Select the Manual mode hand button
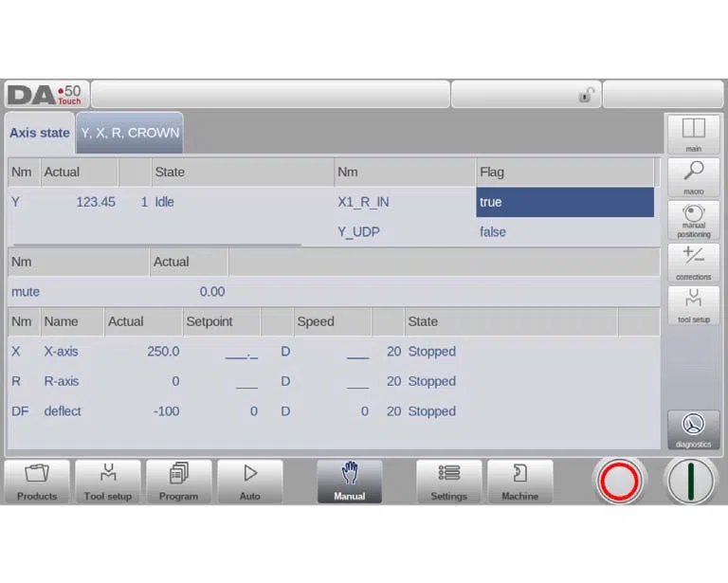728x583 pixels. coord(350,482)
